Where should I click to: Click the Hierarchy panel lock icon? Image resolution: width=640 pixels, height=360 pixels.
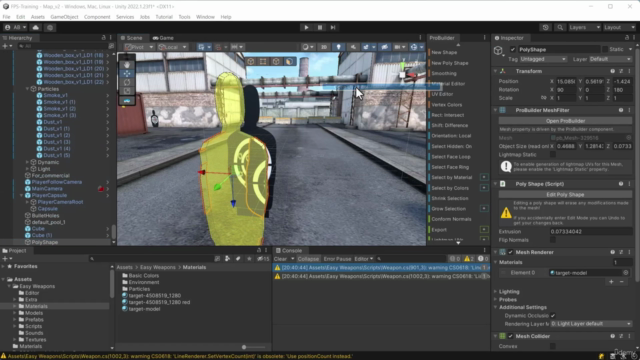(104, 38)
